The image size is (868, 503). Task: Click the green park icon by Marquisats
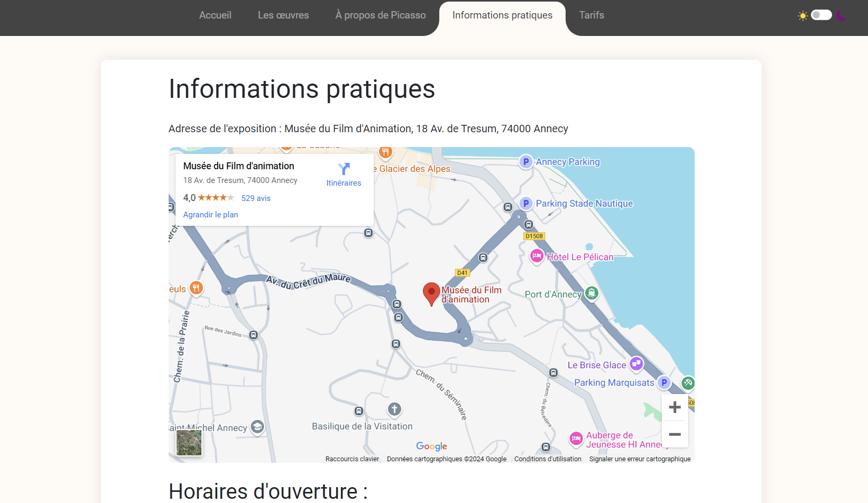688,383
